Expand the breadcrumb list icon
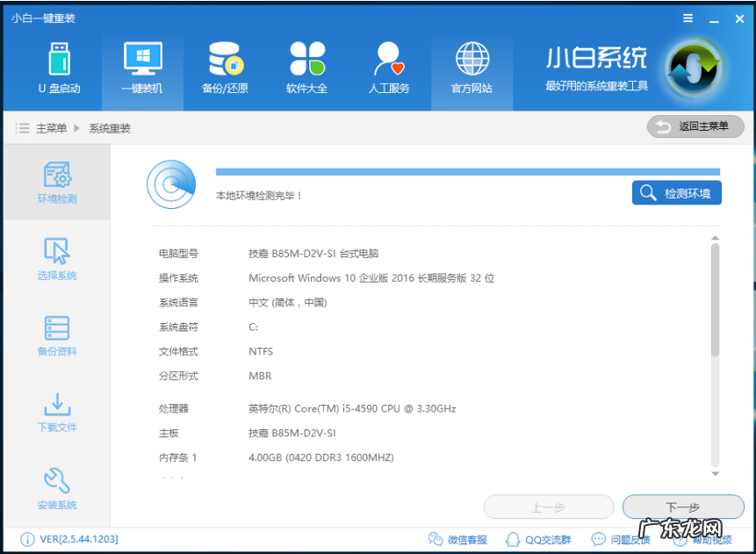Viewport: 756px width, 554px height. pos(22,126)
